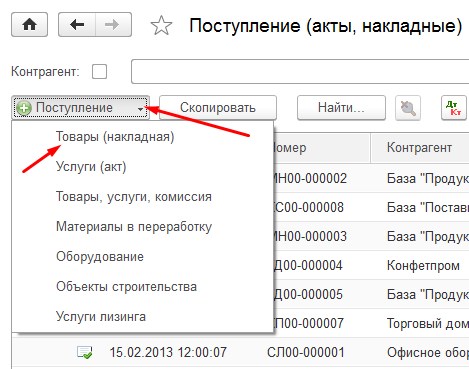Go to the home page icon
The image size is (469, 369).
tap(29, 24)
